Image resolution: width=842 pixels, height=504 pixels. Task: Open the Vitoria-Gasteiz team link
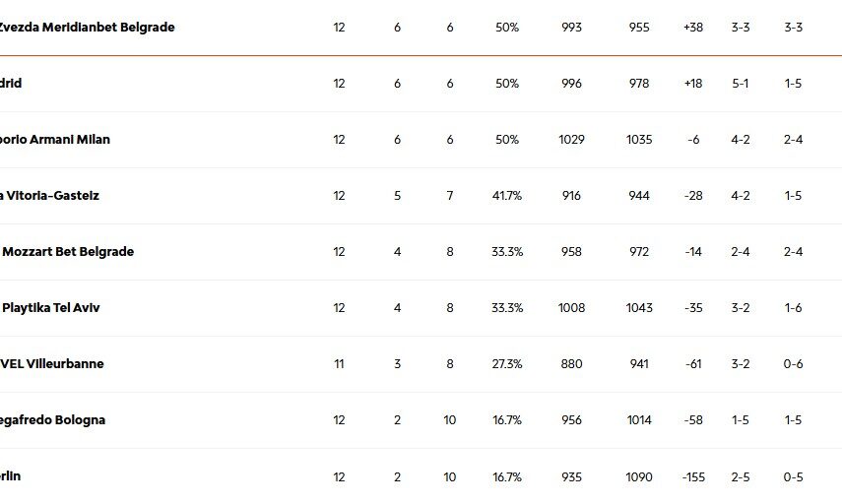pyautogui.click(x=50, y=196)
